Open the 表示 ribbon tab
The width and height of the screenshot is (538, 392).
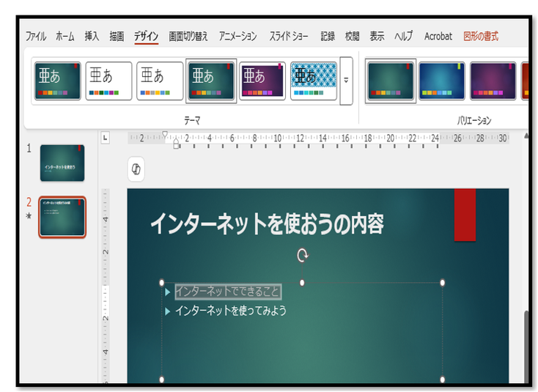click(377, 36)
